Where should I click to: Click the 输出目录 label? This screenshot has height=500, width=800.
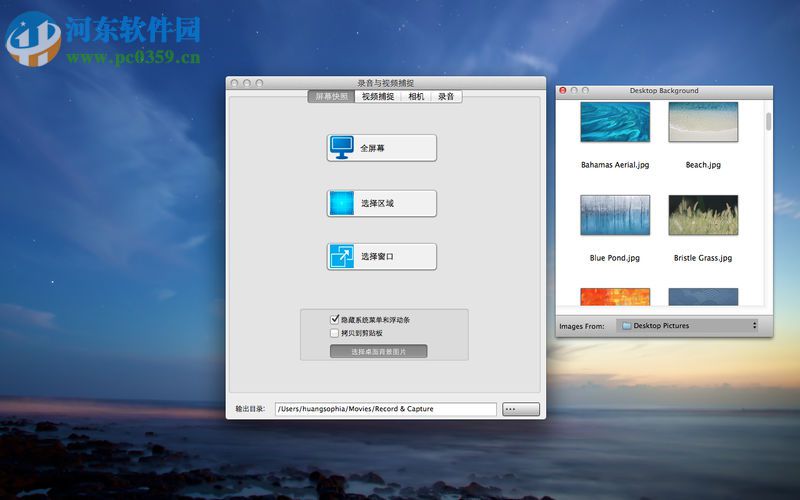[x=250, y=409]
